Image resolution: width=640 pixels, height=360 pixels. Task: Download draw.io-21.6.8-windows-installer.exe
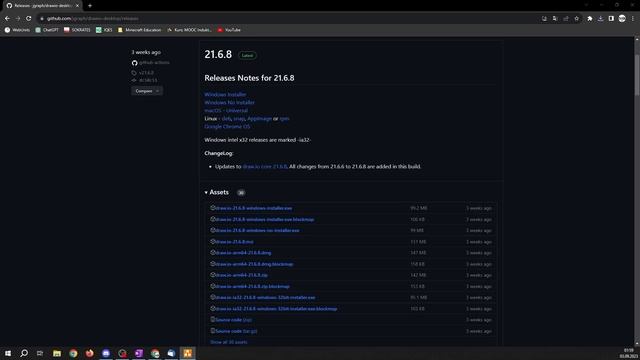tap(253, 208)
